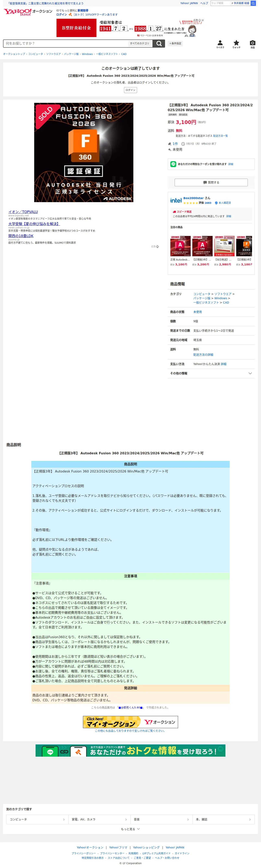Open 音楽 category row

161,820
